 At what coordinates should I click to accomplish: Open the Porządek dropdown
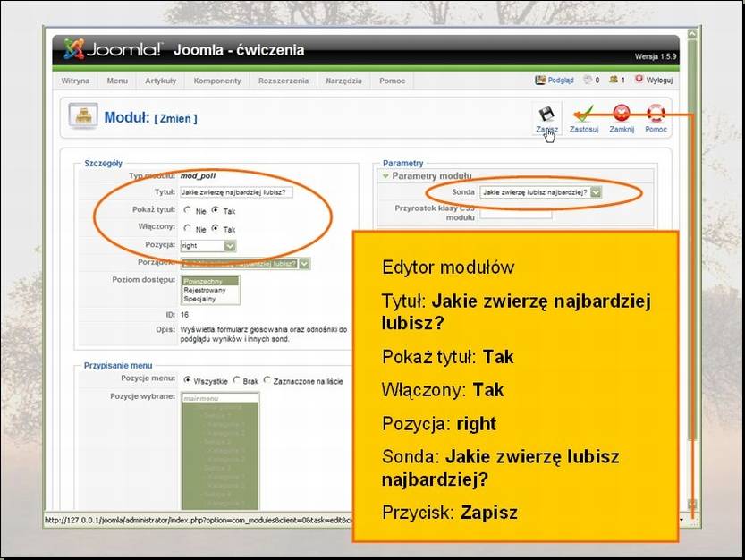tap(245, 263)
